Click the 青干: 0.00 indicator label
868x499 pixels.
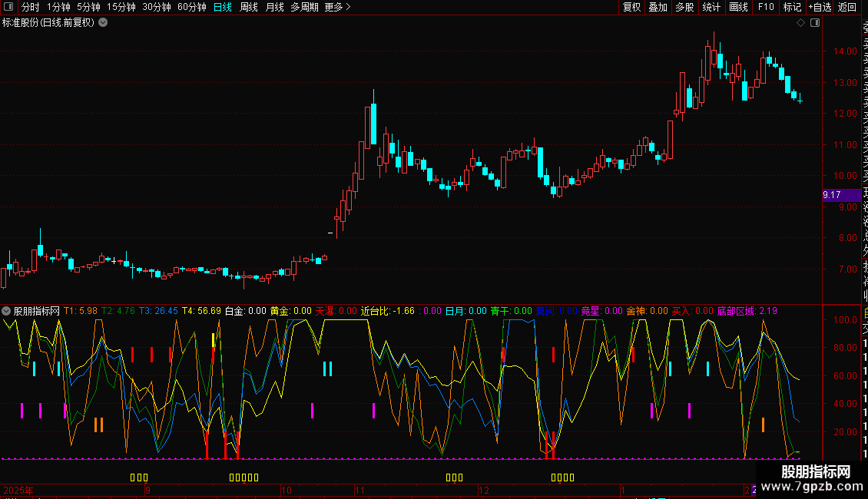[512, 311]
